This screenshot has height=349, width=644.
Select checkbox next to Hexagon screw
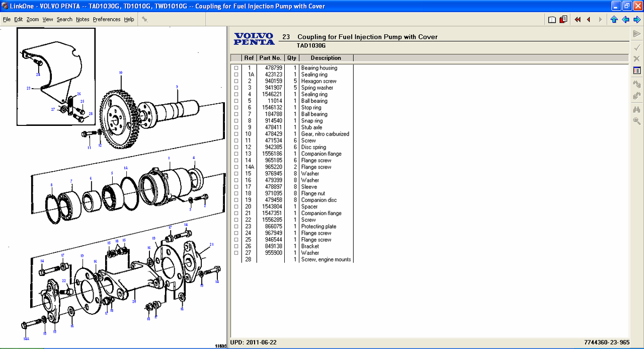tap(236, 81)
